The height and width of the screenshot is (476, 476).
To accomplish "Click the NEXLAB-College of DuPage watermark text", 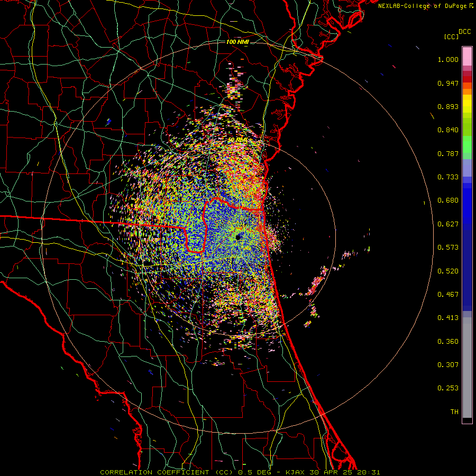I will (425, 6).
